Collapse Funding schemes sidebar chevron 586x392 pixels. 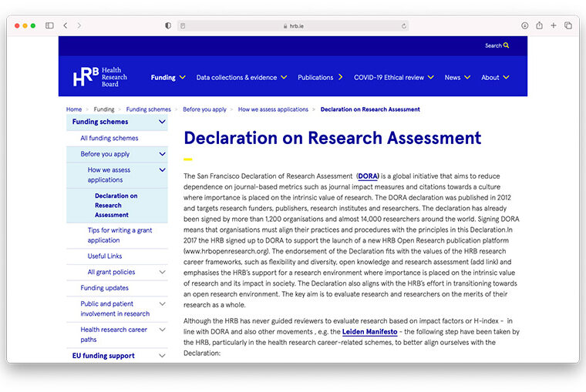pos(162,122)
